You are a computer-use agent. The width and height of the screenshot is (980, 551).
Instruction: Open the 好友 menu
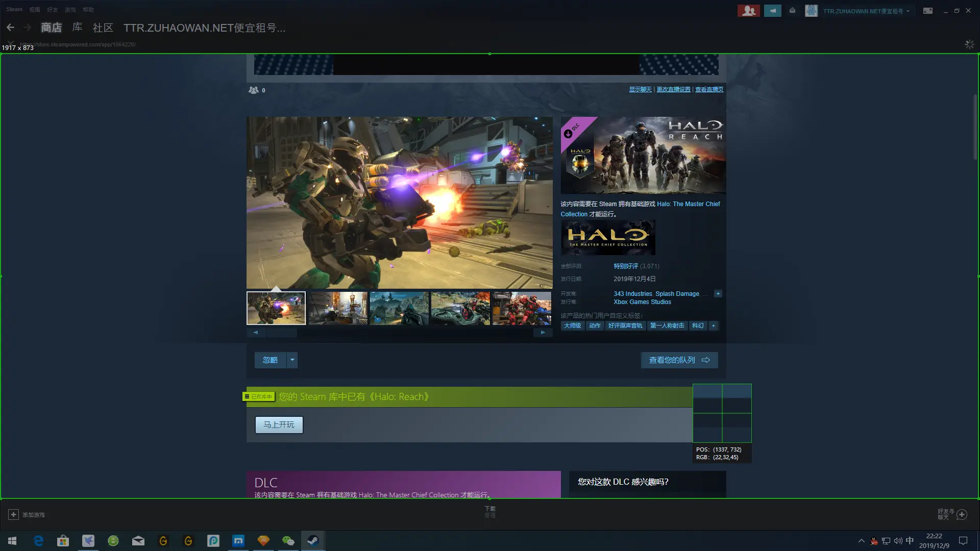tap(53, 9)
